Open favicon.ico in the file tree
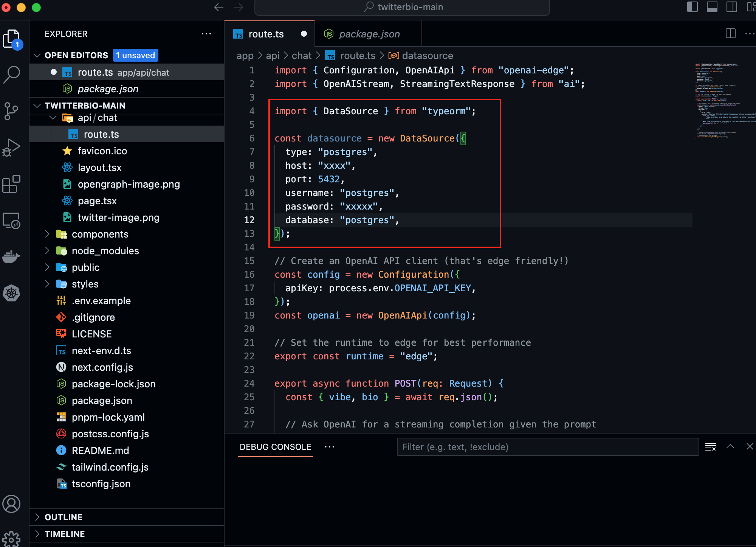 pyautogui.click(x=127, y=151)
